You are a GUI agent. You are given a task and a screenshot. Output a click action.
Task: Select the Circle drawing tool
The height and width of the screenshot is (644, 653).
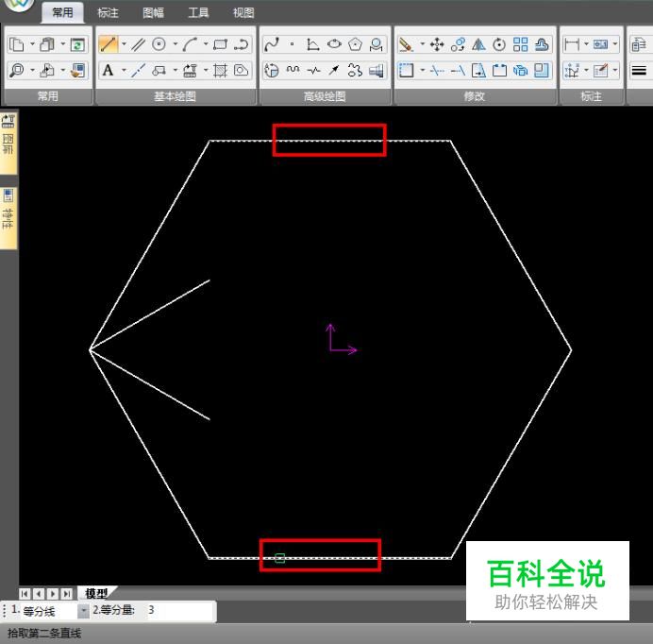(x=159, y=43)
